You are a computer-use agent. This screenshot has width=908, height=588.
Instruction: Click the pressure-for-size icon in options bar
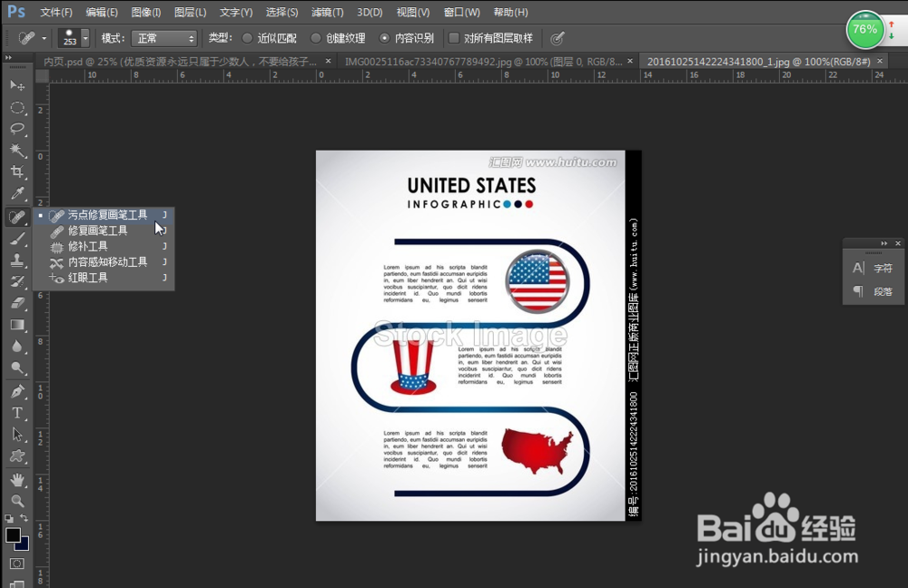(x=558, y=38)
